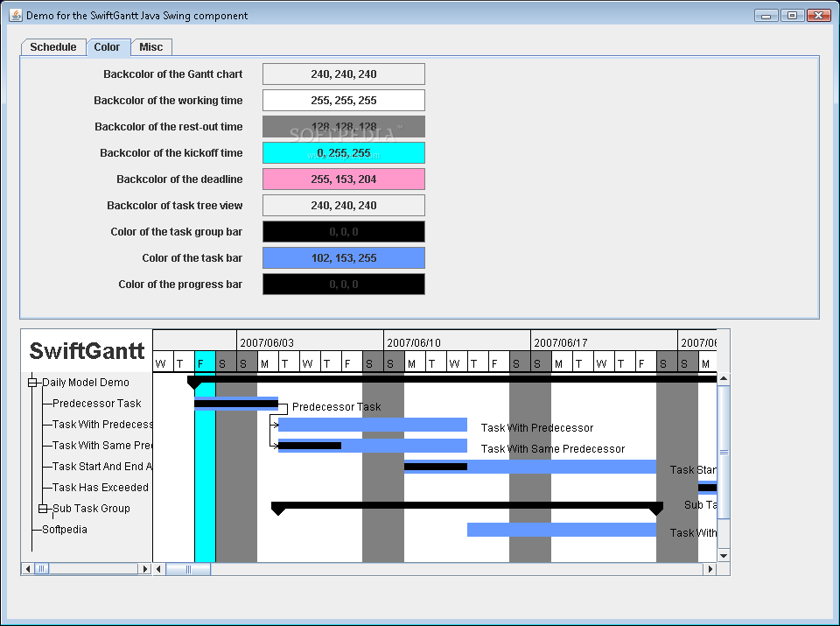This screenshot has width=840, height=626.
Task: Click the Gantt chart vertical scroll up arrow
Action: click(x=724, y=379)
